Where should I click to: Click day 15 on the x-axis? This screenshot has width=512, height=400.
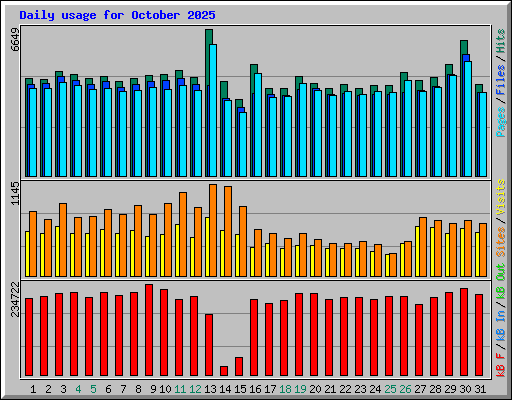(x=240, y=389)
